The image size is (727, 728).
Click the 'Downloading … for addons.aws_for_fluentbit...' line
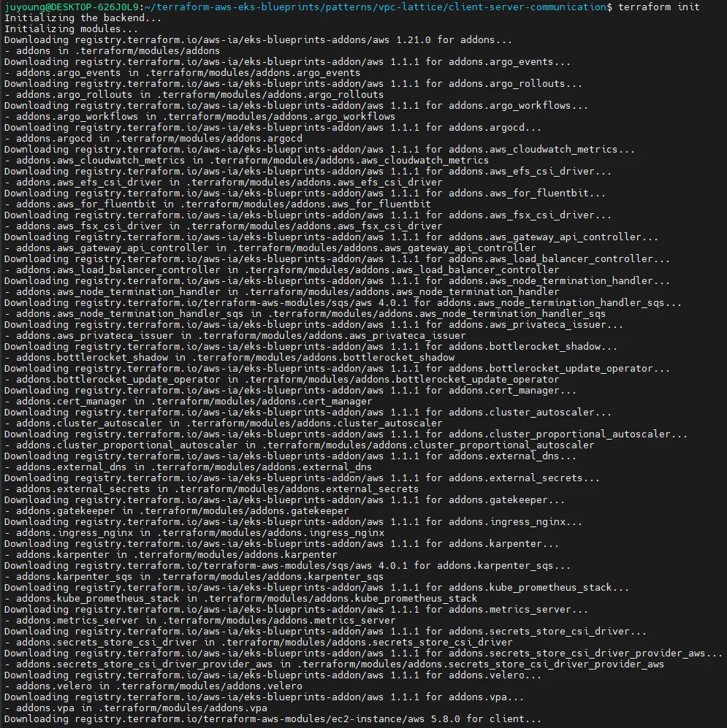coord(305,194)
